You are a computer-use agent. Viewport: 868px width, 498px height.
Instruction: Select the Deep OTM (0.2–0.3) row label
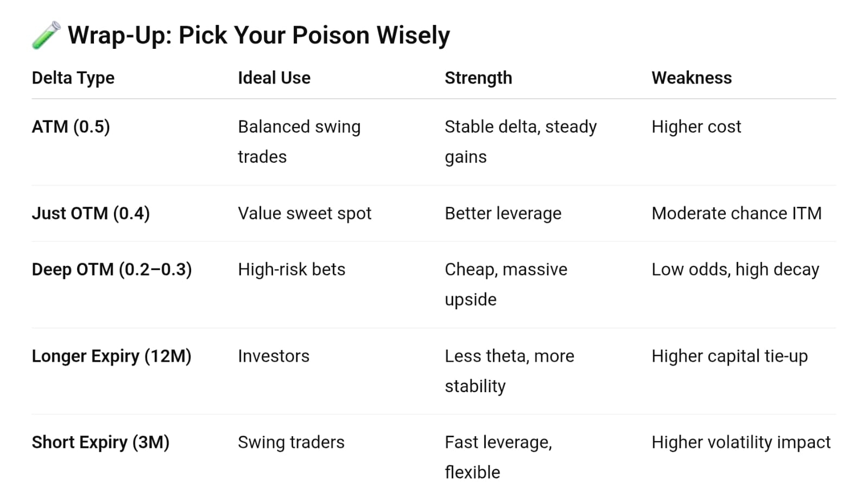tap(112, 270)
